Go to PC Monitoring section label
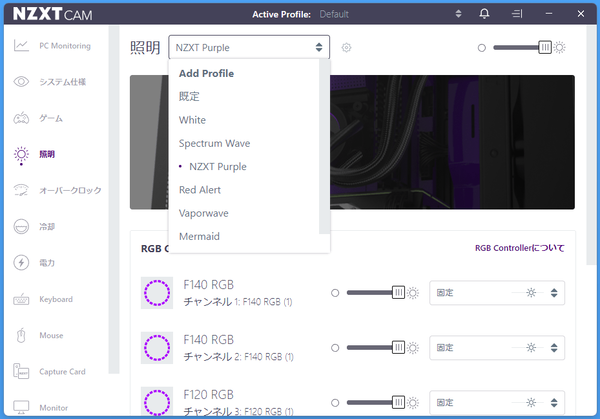This screenshot has height=419, width=600. pos(65,46)
